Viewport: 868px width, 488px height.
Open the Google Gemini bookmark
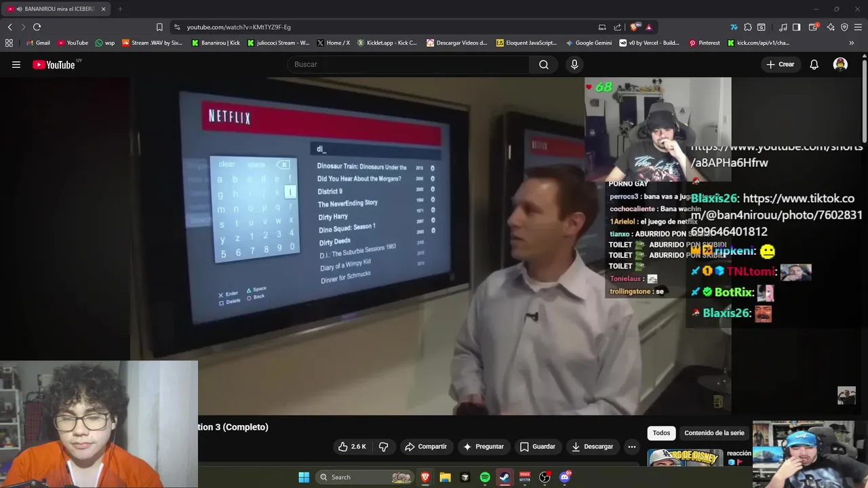click(x=589, y=43)
